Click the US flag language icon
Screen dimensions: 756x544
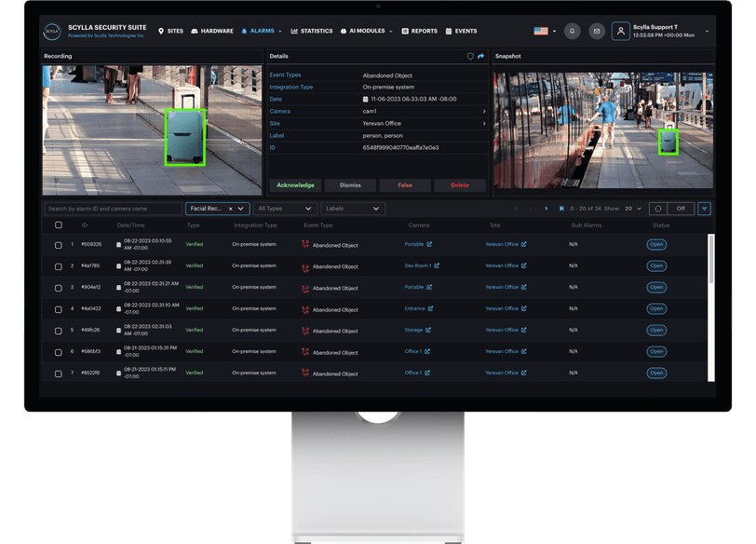(541, 31)
